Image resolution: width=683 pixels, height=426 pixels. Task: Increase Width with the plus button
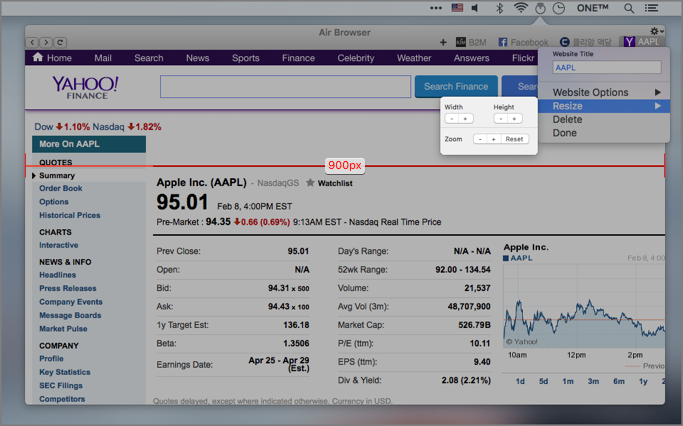(x=466, y=119)
